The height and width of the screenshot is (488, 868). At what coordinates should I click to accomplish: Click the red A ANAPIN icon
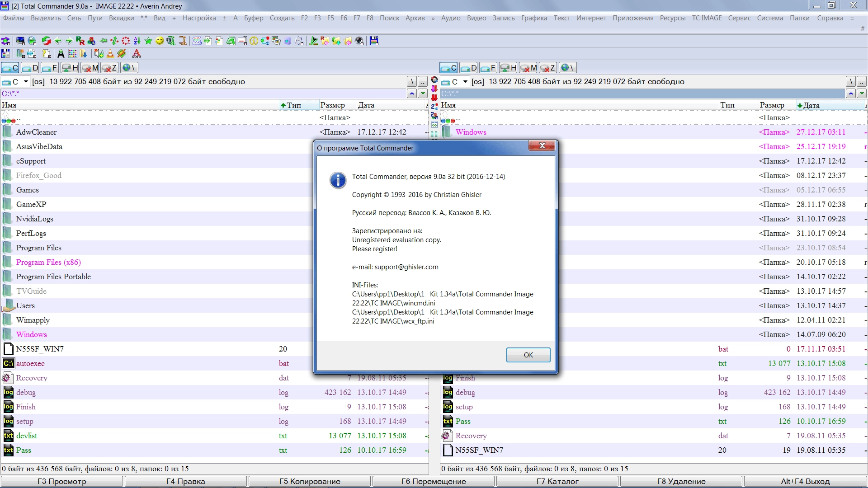[137, 54]
